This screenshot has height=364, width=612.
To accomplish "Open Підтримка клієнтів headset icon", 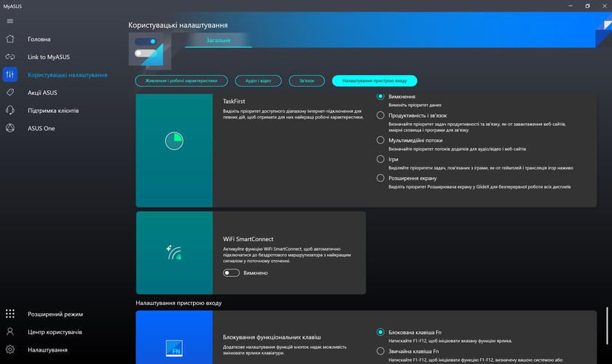I will tap(10, 111).
